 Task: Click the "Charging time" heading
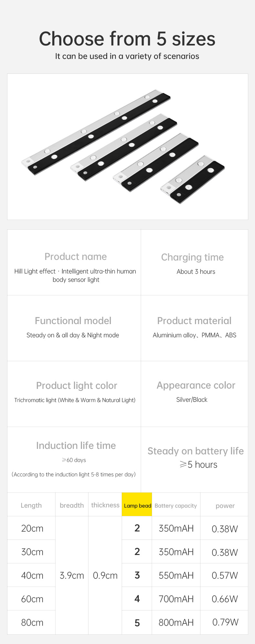(x=192, y=257)
